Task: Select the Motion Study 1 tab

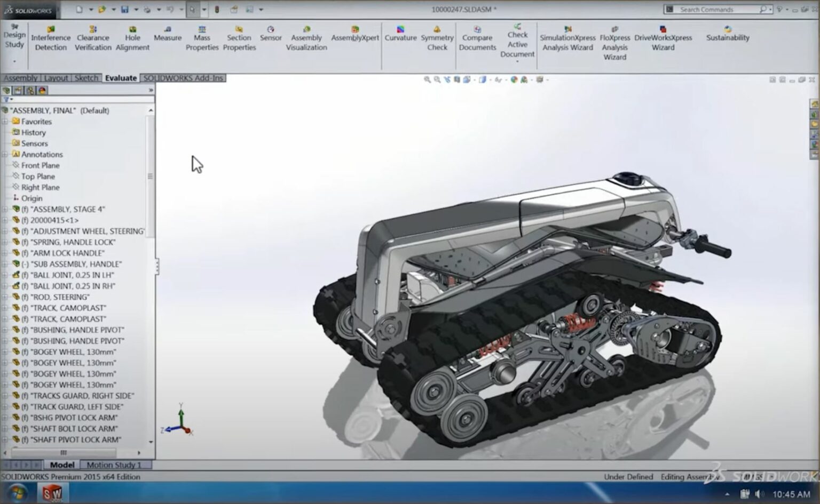Action: pos(115,465)
